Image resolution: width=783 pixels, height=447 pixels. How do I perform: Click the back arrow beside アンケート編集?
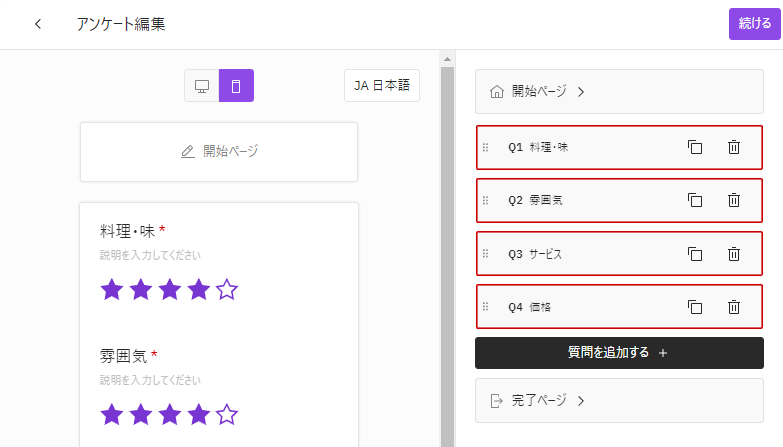(38, 24)
